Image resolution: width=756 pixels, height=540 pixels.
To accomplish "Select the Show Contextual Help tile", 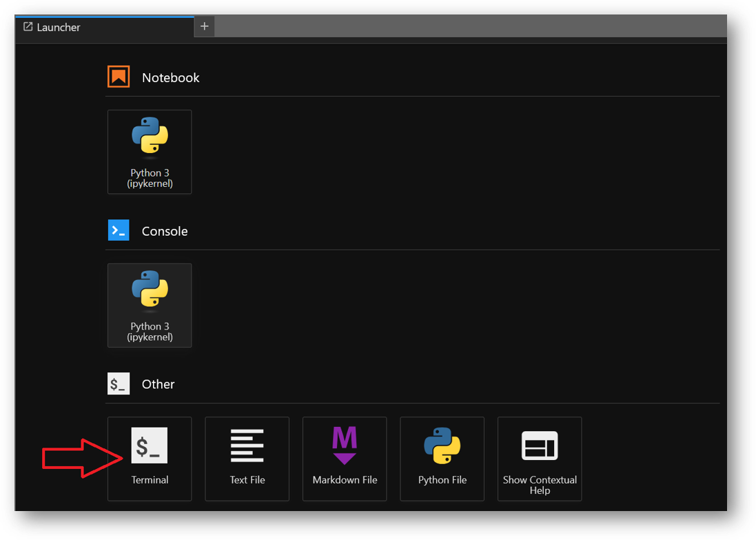I will [x=540, y=459].
